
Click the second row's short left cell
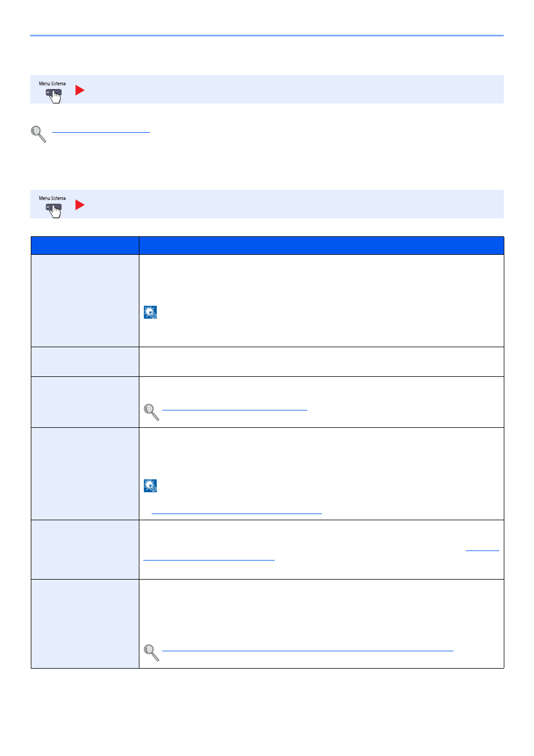pyautogui.click(x=85, y=362)
